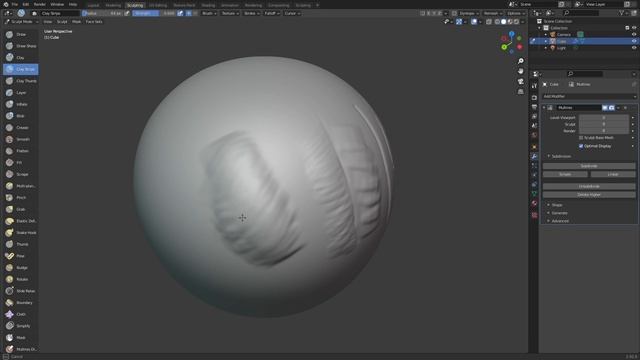Uncheck the Optimal Display checkbox
640x360 pixels.
click(581, 146)
